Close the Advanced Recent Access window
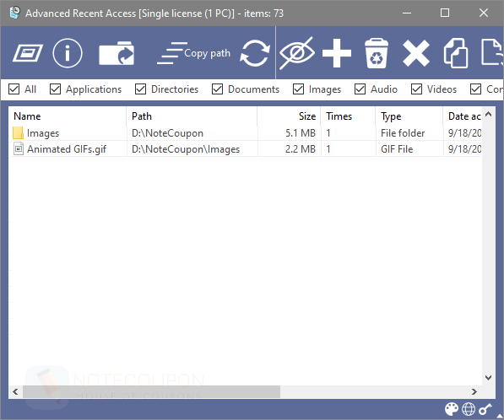504x420 pixels. point(484,13)
